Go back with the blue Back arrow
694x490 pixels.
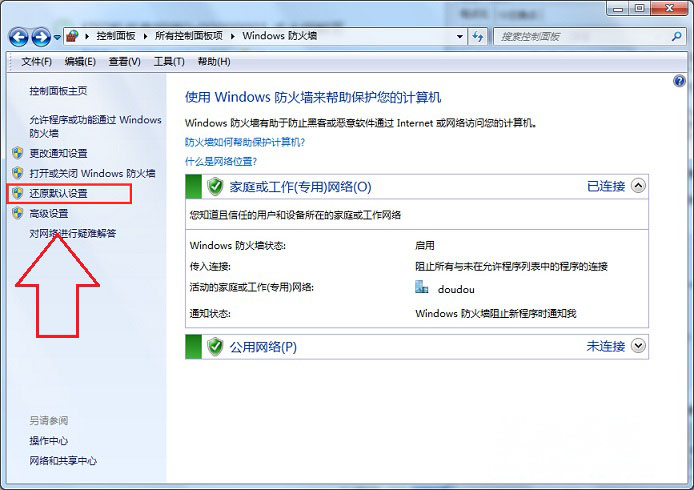(19, 37)
